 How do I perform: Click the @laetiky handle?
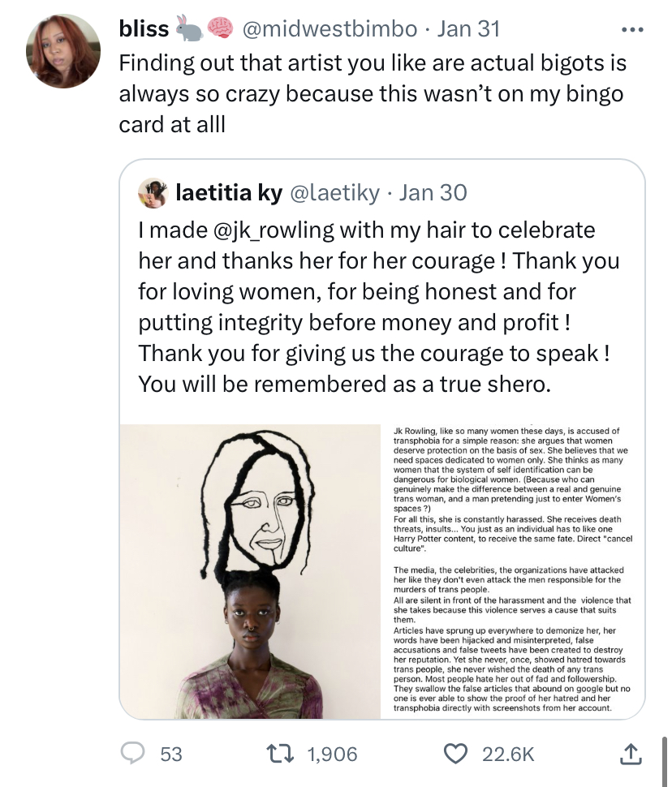pyautogui.click(x=335, y=193)
